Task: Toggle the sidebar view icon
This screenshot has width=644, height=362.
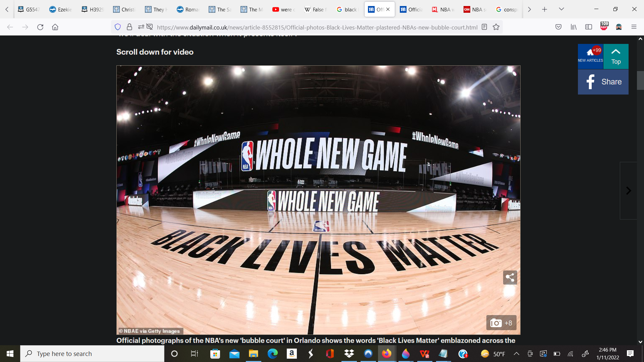Action: (588, 27)
